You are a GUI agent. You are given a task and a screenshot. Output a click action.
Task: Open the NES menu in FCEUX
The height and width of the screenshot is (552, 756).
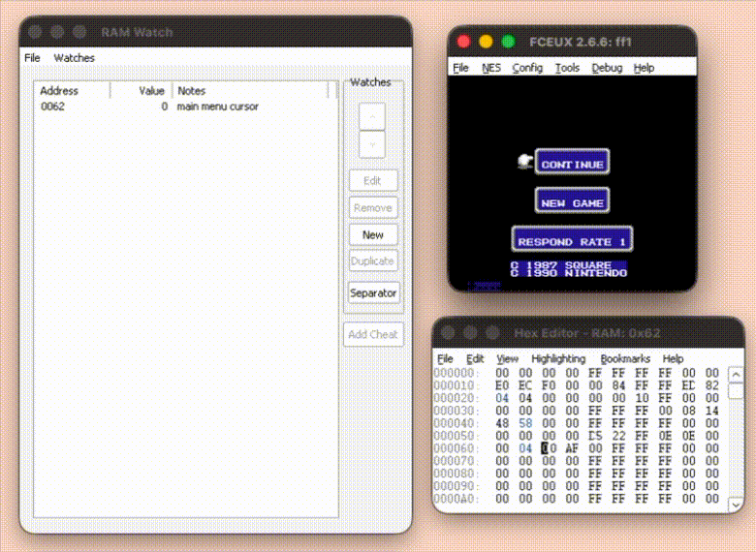pyautogui.click(x=491, y=68)
